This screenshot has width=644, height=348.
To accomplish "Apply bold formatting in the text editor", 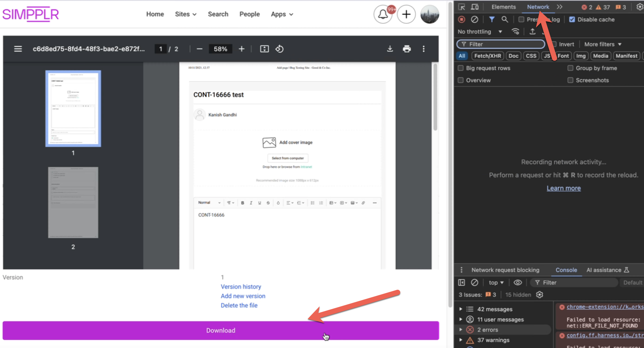I will (x=242, y=203).
